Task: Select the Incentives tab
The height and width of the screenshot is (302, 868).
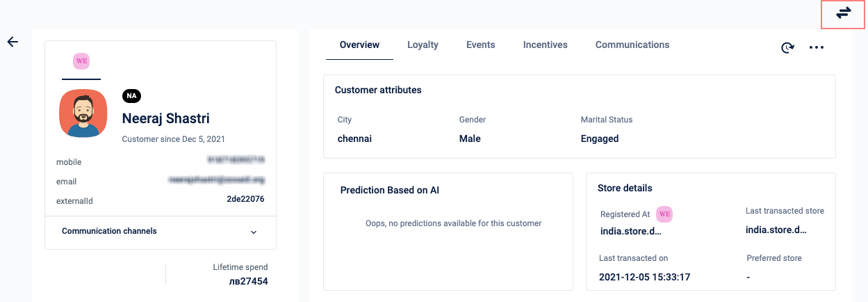Action: [546, 45]
